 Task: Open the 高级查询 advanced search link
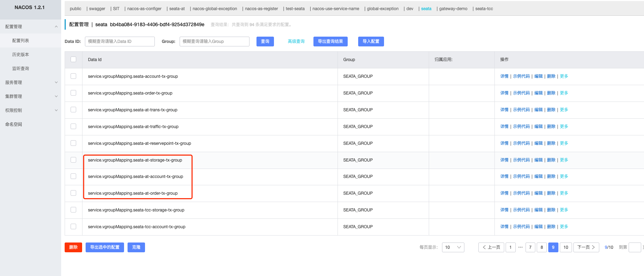(296, 42)
